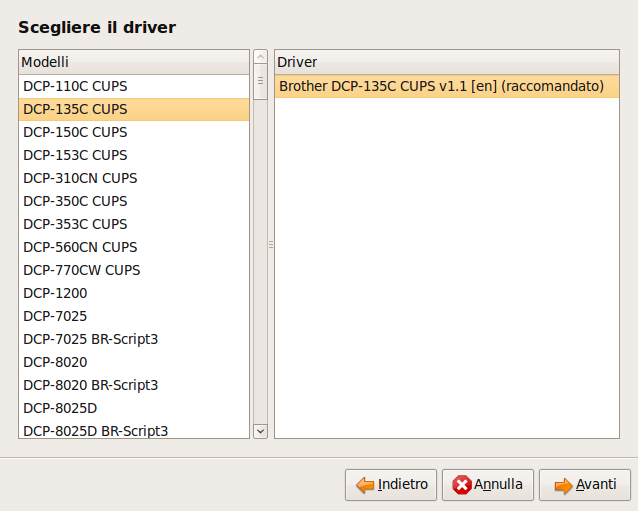The width and height of the screenshot is (638, 511).
Task: Select model DCP-110C CUPS
Action: pyautogui.click(x=134, y=86)
